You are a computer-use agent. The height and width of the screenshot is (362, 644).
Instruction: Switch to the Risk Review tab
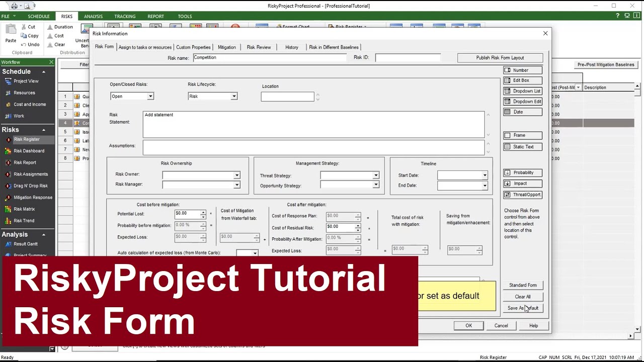pyautogui.click(x=259, y=47)
